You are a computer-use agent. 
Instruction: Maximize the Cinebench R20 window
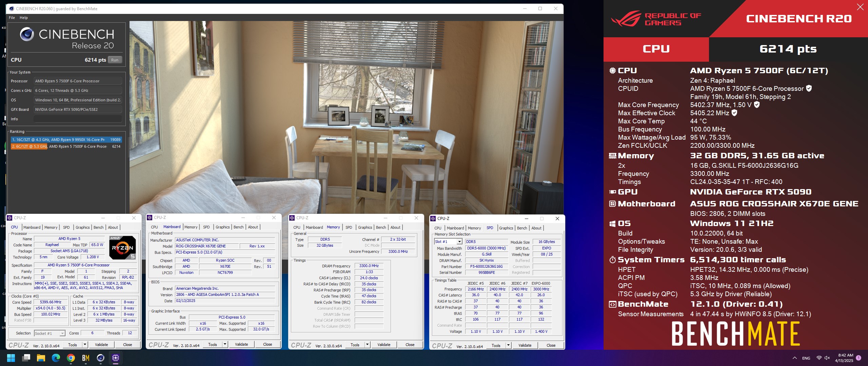(x=540, y=9)
